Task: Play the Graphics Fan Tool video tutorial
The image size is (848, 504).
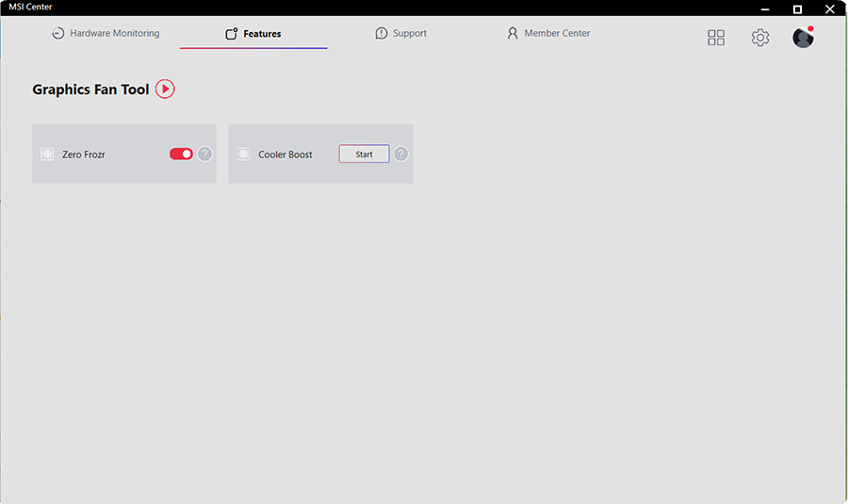Action: [165, 89]
